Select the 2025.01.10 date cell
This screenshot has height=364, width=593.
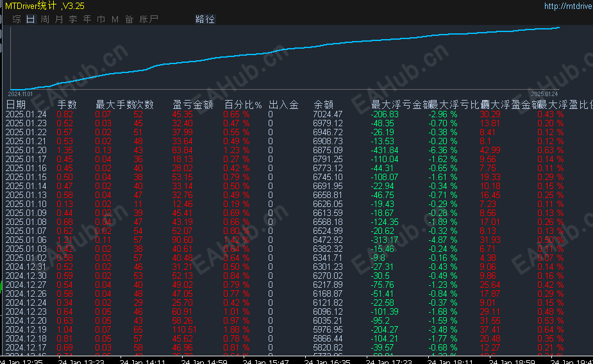[26, 204]
